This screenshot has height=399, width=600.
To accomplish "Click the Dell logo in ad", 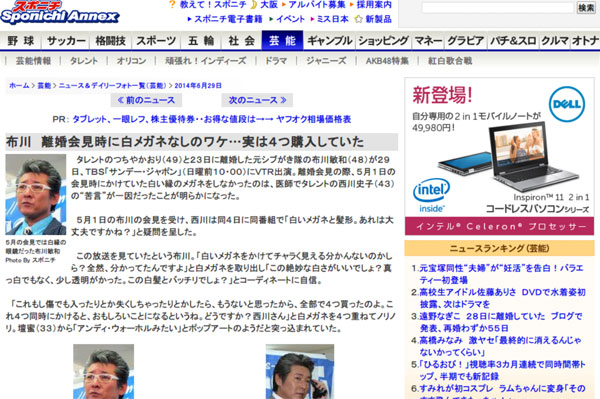I will [x=567, y=104].
